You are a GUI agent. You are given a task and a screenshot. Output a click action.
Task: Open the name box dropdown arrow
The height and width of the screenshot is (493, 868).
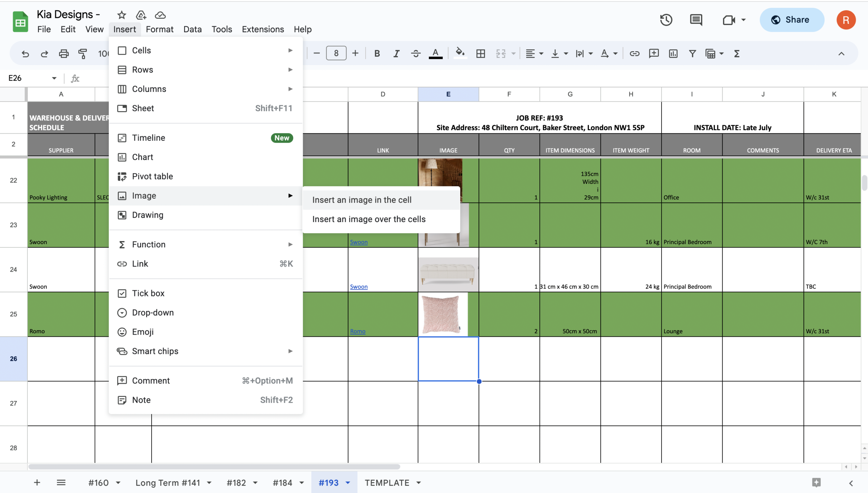pyautogui.click(x=54, y=78)
